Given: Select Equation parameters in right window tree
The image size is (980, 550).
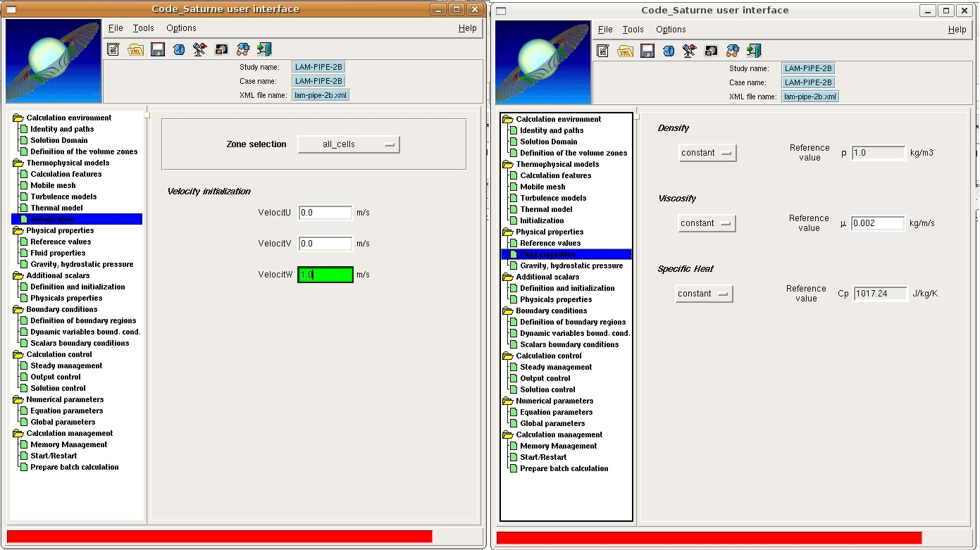Looking at the screenshot, I should [x=556, y=412].
